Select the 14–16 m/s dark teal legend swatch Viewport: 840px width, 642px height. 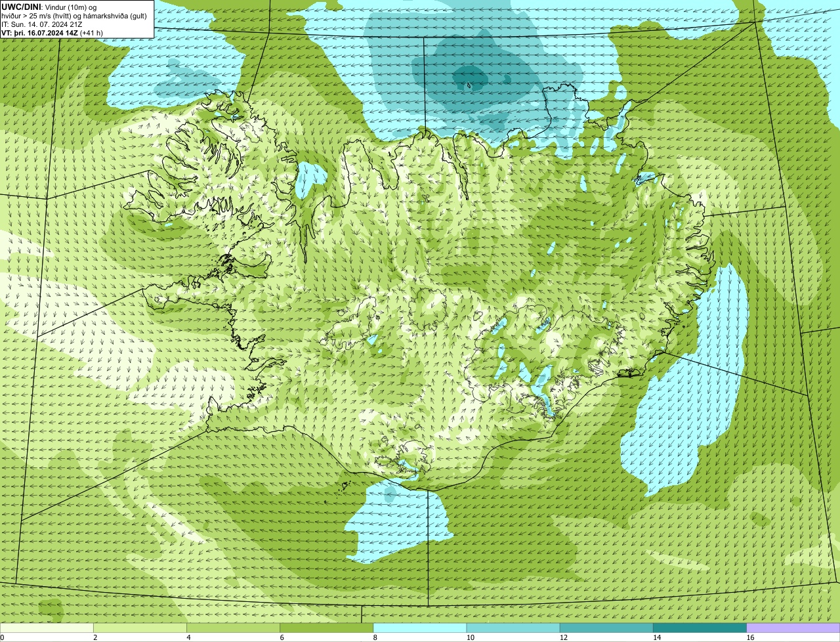coord(700,628)
